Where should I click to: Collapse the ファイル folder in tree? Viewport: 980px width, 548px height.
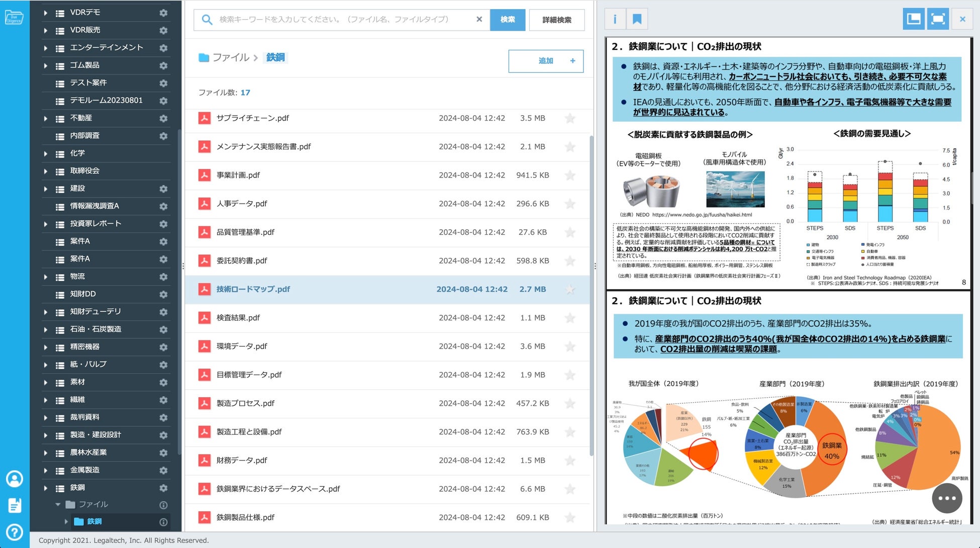coord(58,504)
